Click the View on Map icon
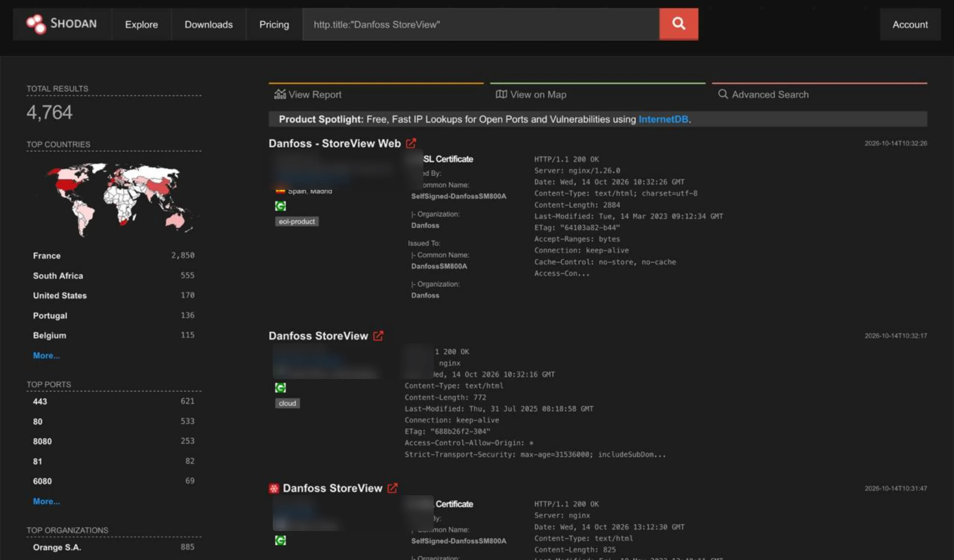Screen dimensions: 954x560 point(501,94)
